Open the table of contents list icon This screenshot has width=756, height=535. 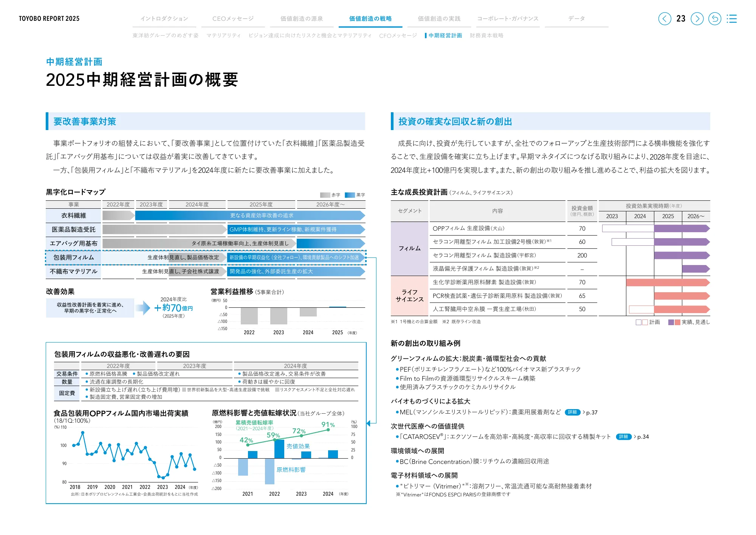click(x=732, y=19)
